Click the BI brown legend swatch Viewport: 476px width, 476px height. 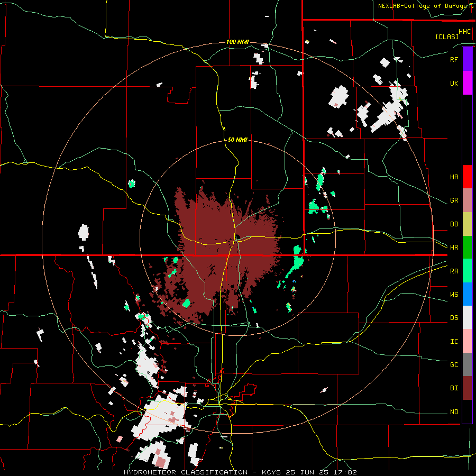click(467, 388)
